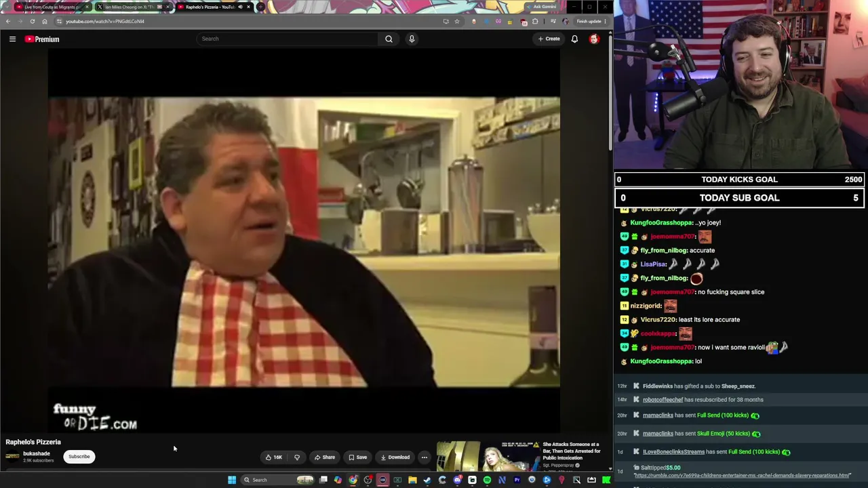Mute the Raphelo's Pizzeria tab audio
This screenshot has height=488, width=868.
[240, 7]
